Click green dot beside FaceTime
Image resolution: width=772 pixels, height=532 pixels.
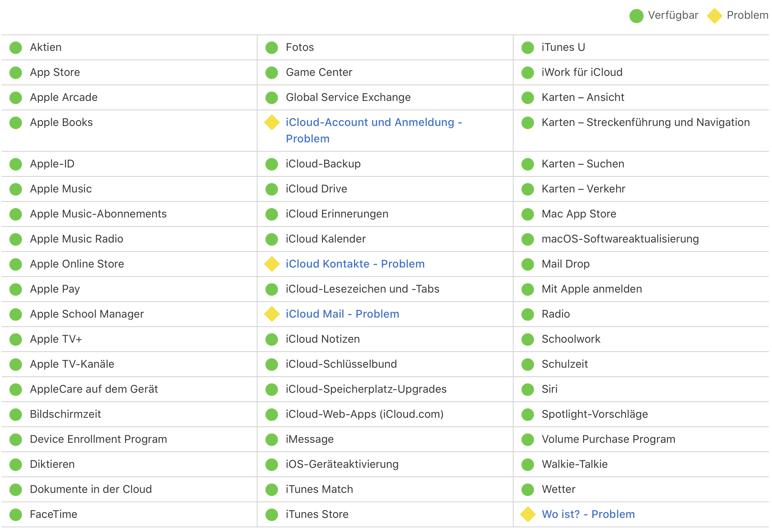(x=16, y=514)
